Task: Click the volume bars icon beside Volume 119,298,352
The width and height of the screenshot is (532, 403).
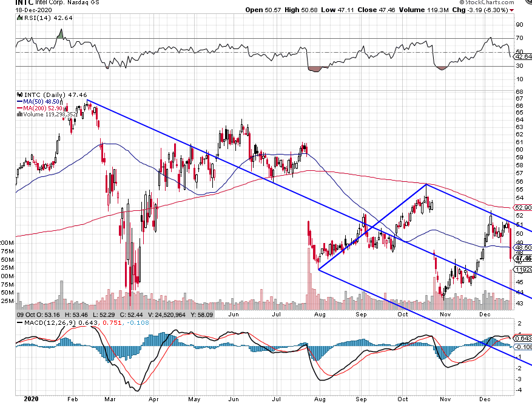Action: [19, 115]
